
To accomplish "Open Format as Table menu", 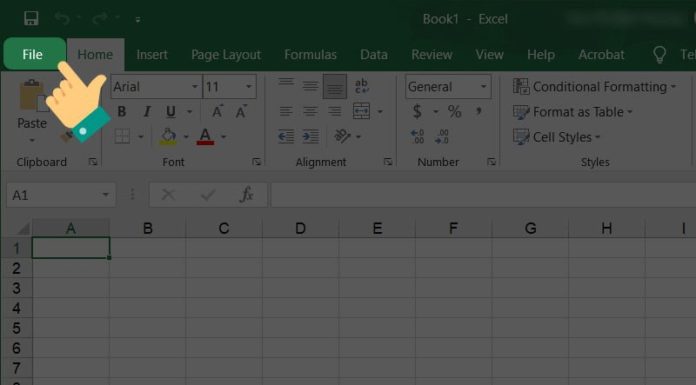I will pyautogui.click(x=573, y=112).
